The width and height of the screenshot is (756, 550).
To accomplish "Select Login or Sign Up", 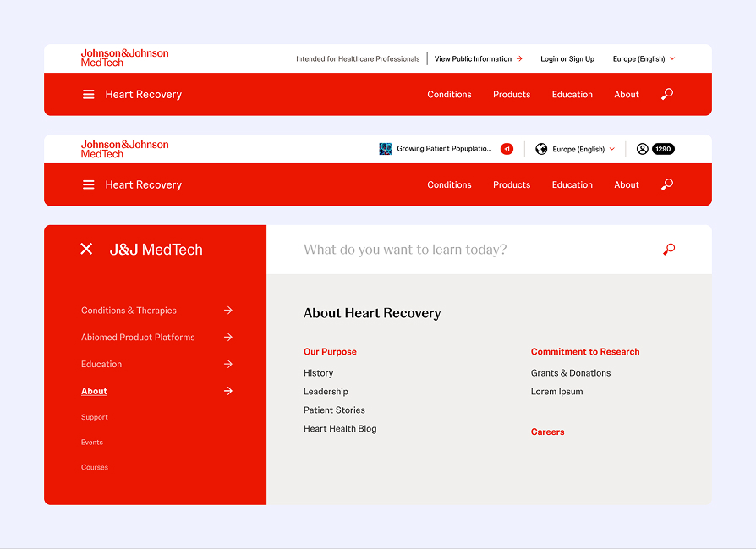I will [x=567, y=58].
